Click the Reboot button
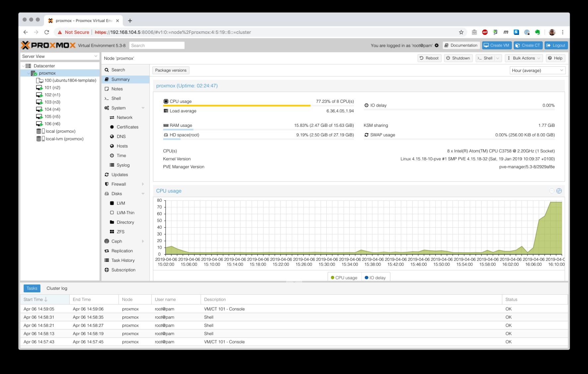 coord(429,58)
